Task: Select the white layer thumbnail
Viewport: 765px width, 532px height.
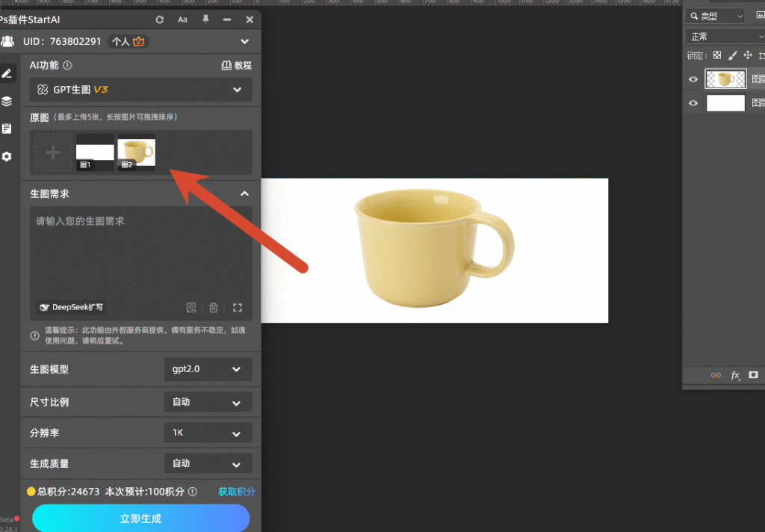Action: point(725,103)
